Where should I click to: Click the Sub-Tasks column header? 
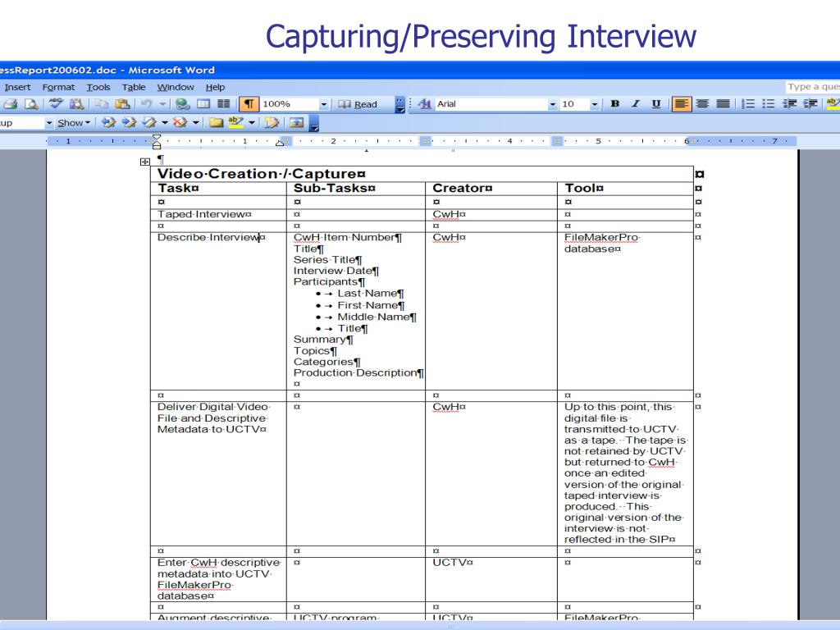coord(335,188)
